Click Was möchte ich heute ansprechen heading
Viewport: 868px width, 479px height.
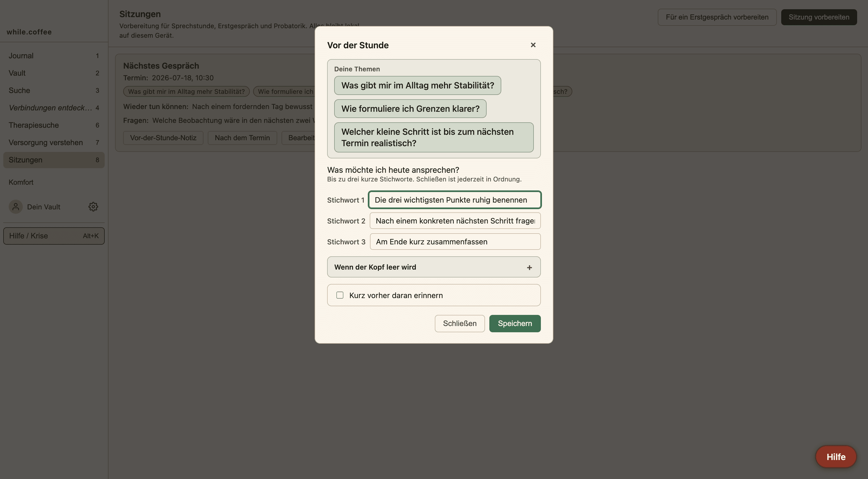393,170
